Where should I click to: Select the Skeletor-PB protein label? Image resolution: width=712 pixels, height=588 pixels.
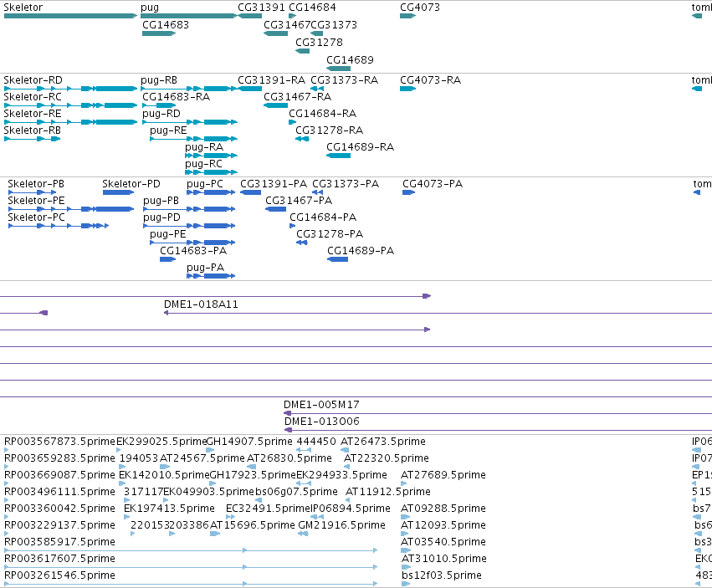click(x=36, y=184)
